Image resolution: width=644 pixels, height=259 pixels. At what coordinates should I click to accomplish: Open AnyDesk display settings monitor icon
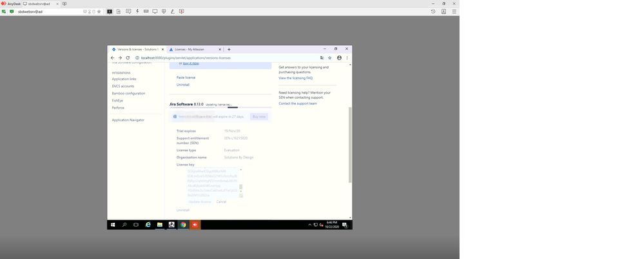coord(155,12)
